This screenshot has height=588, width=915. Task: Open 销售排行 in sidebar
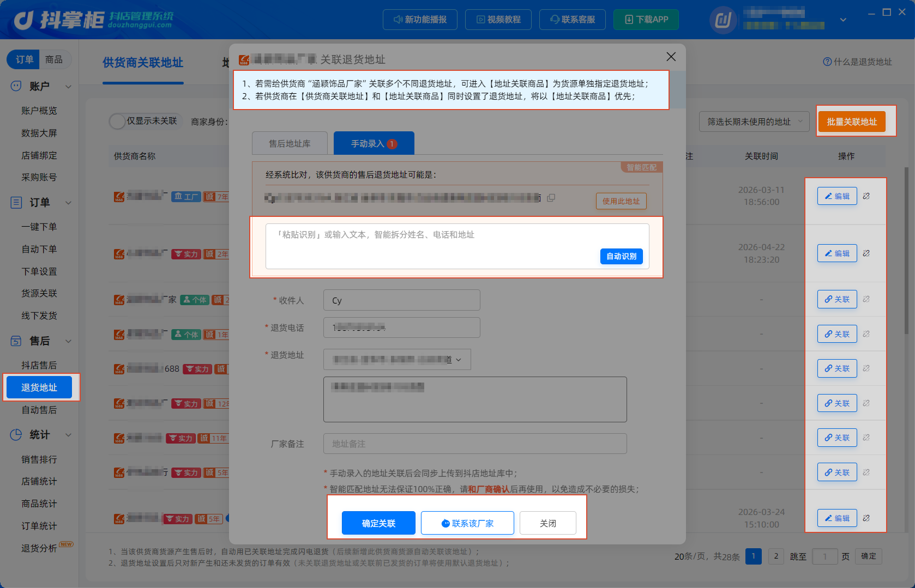[39, 459]
